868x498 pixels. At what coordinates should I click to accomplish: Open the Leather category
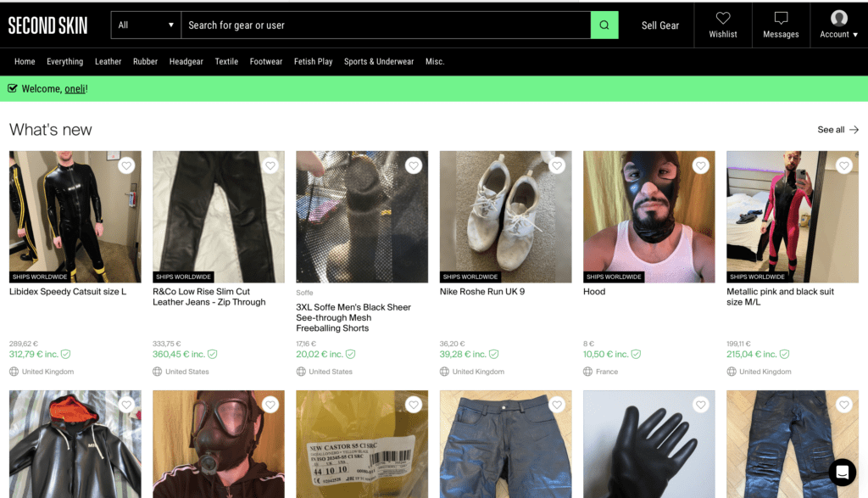pyautogui.click(x=108, y=61)
